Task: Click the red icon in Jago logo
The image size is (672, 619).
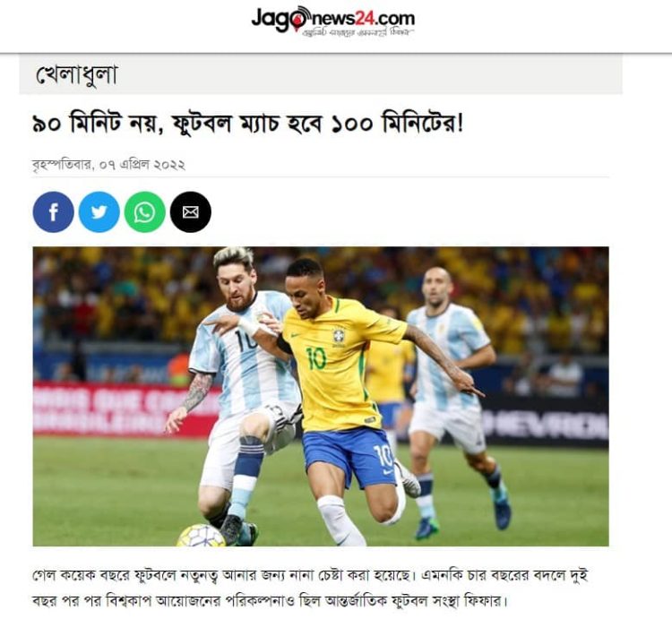Action: (297, 19)
